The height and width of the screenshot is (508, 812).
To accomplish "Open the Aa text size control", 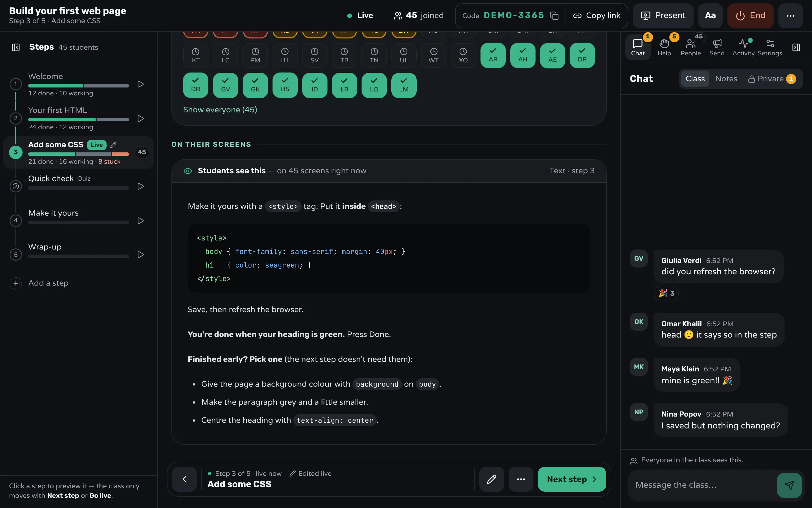I will (x=710, y=16).
